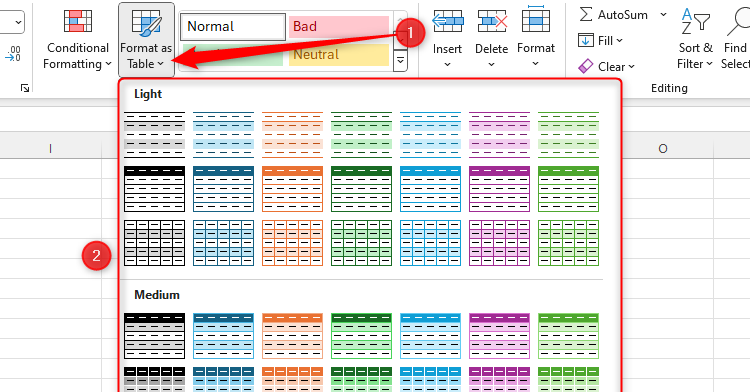Choose the Light orange full-grid table style
The height and width of the screenshot is (392, 750).
coord(292,243)
